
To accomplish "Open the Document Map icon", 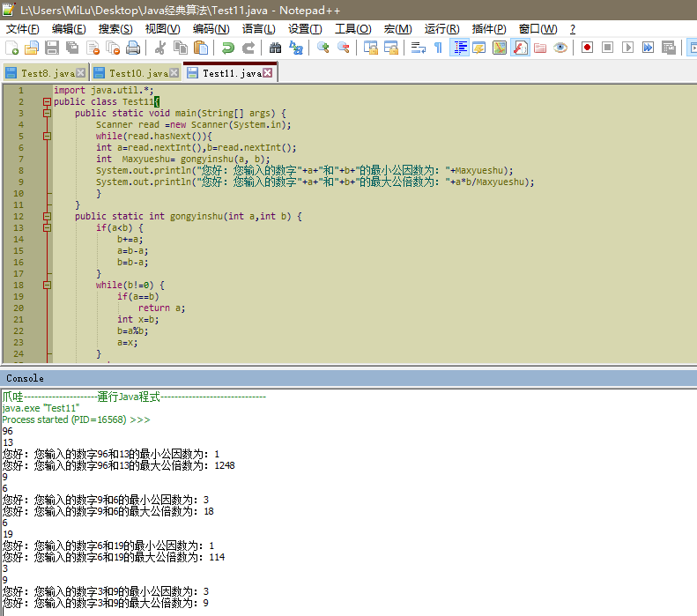I will tap(500, 48).
